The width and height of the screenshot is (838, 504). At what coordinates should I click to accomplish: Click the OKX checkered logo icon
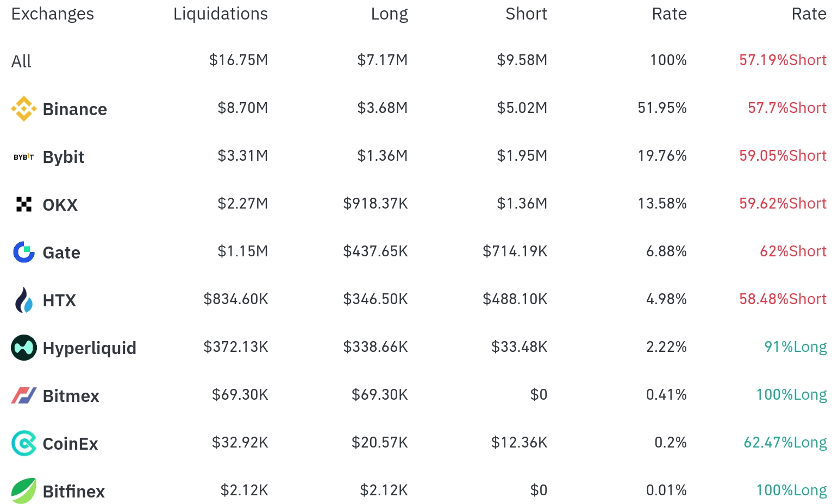pos(23,204)
